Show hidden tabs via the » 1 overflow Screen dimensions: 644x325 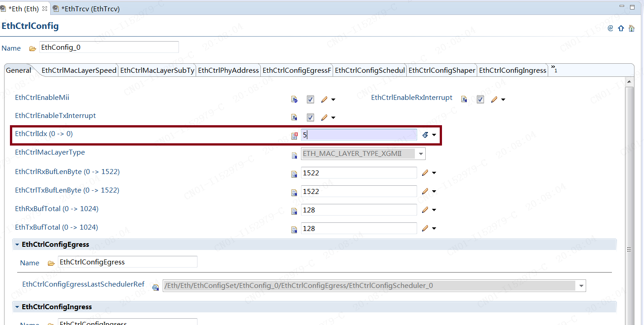point(554,69)
